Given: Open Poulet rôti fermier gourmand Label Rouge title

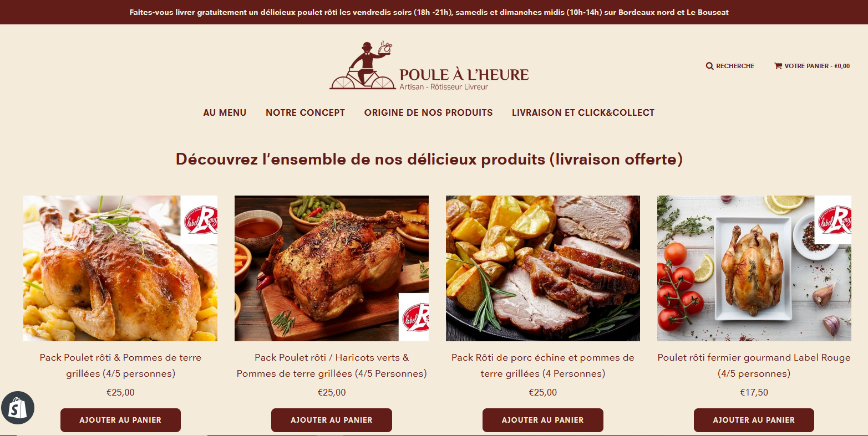Looking at the screenshot, I should coord(754,366).
